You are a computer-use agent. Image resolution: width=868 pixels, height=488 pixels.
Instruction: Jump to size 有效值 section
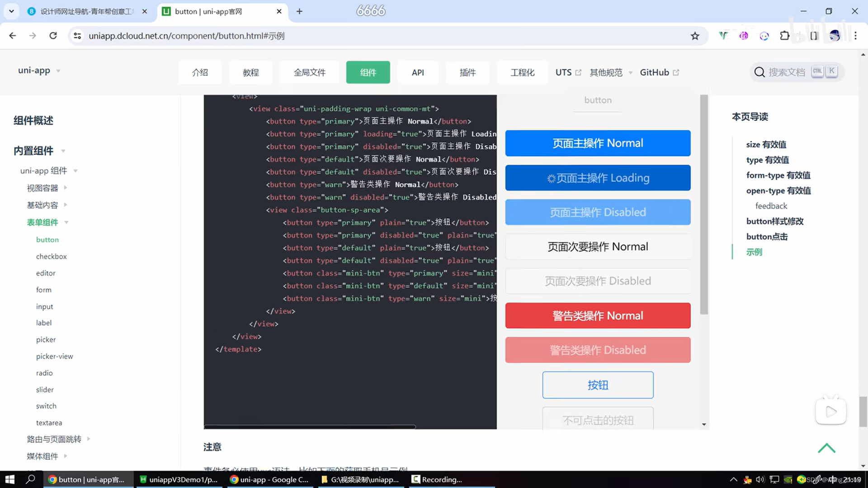pyautogui.click(x=766, y=145)
